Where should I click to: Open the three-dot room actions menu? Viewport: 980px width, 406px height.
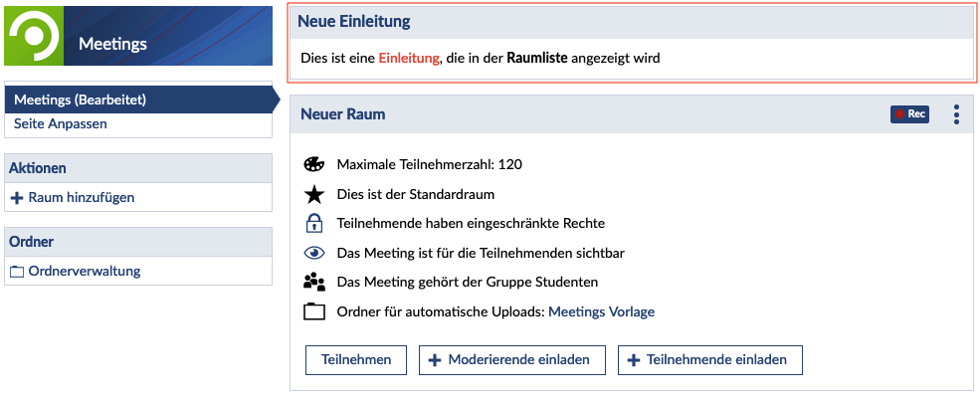pos(956,114)
